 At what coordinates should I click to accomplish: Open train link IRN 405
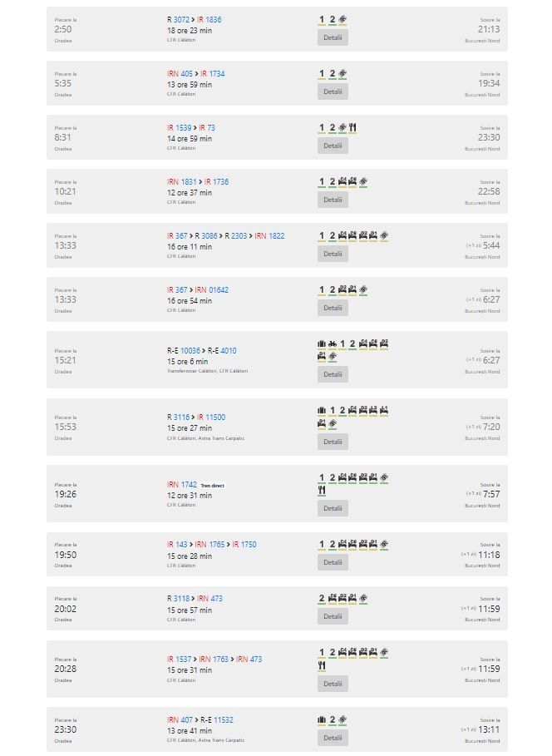pyautogui.click(x=180, y=74)
